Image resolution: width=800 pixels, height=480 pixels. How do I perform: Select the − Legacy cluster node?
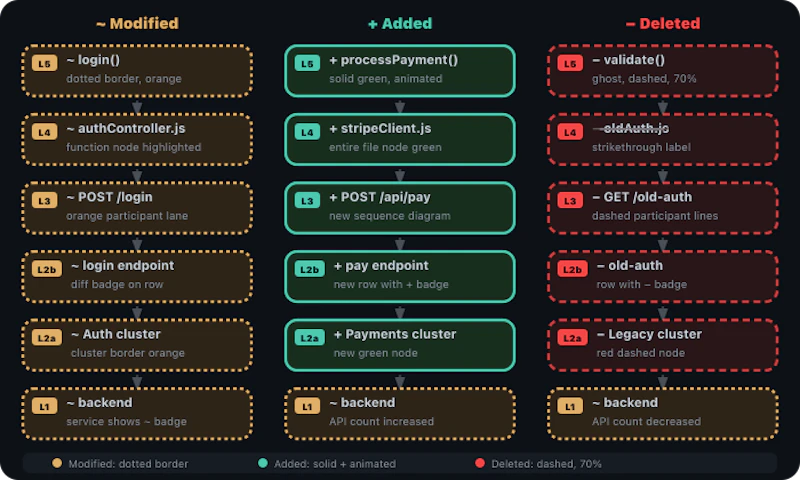coord(663,345)
